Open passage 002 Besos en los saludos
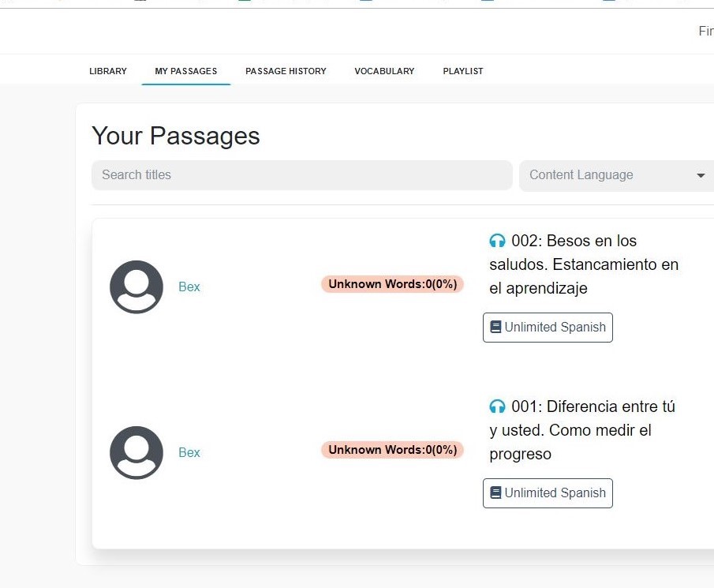 coord(584,264)
